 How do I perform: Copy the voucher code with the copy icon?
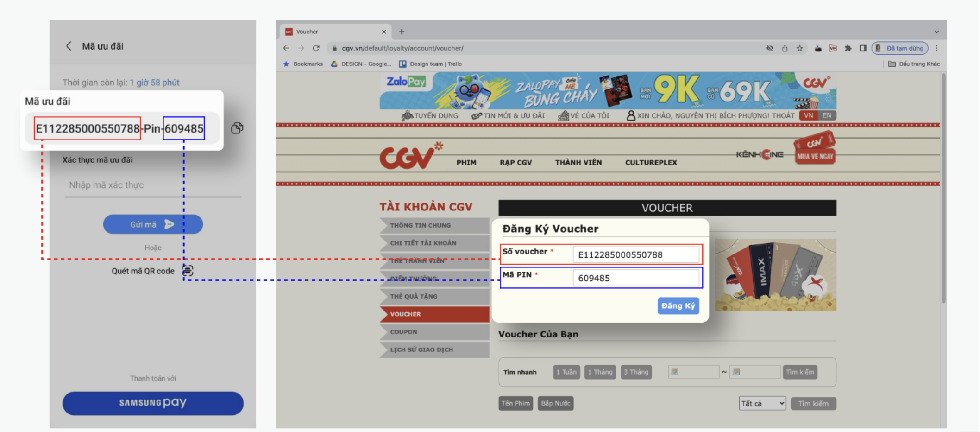[x=237, y=128]
